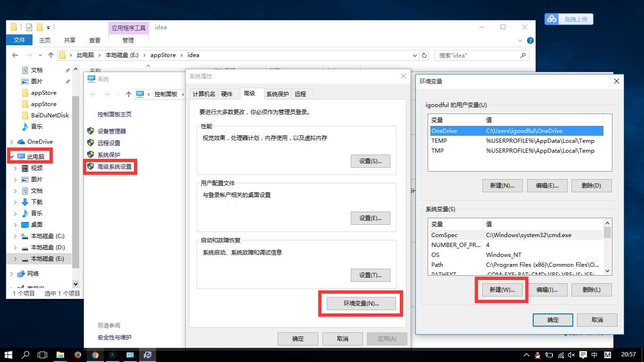
Task: Open recent locations dropdown in File Explorer
Action: (41, 55)
